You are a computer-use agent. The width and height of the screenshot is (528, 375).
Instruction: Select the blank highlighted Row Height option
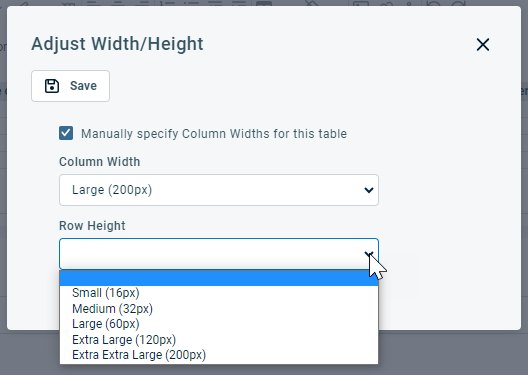pyautogui.click(x=219, y=278)
